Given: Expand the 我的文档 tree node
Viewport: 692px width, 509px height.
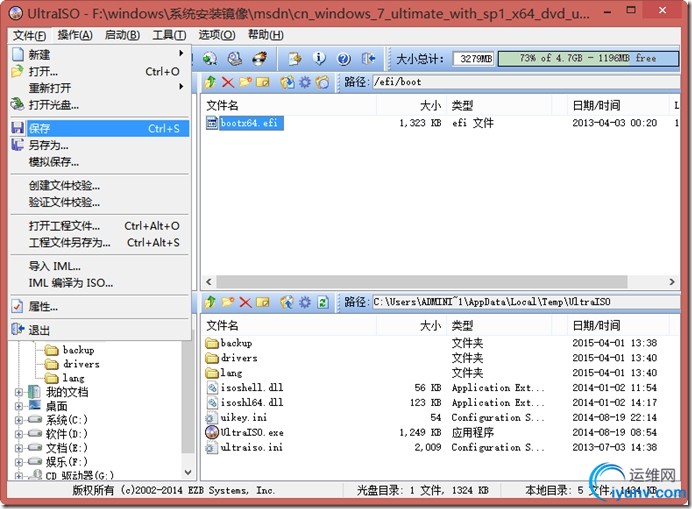Looking at the screenshot, I should (x=19, y=392).
